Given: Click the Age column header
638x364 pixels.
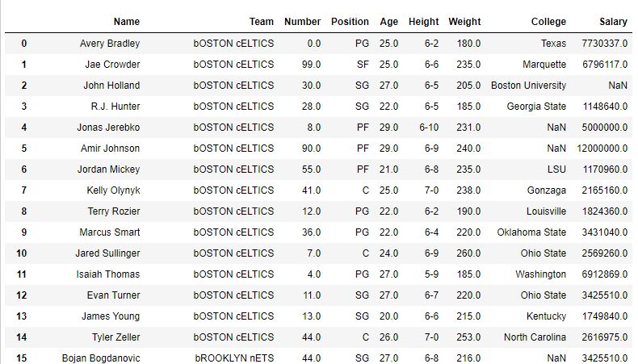Looking at the screenshot, I should 389,22.
